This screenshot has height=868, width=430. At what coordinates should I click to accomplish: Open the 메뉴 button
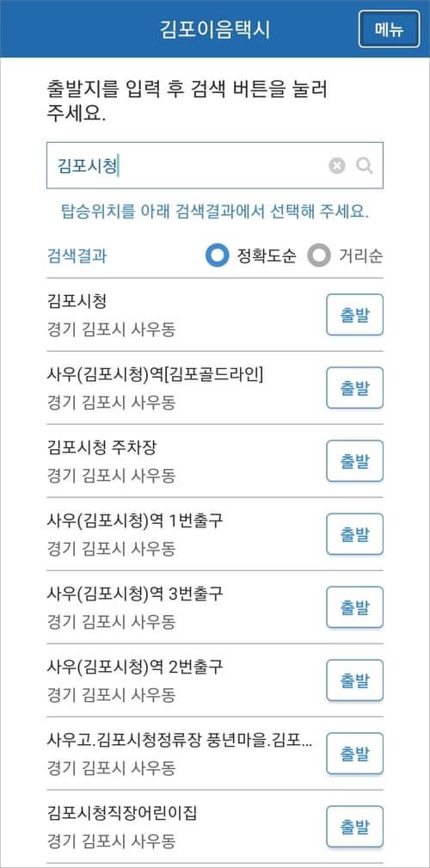pos(389,28)
